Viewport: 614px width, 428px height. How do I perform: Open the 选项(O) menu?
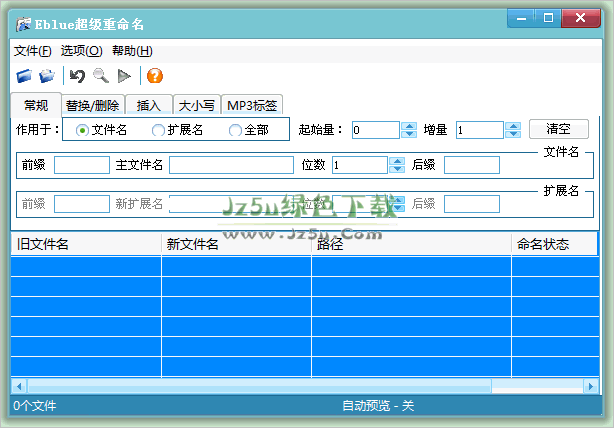pos(81,51)
